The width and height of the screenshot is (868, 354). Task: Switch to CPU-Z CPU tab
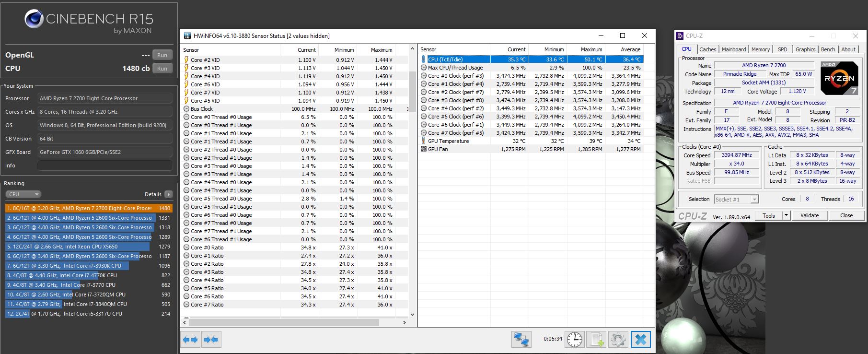(686, 49)
